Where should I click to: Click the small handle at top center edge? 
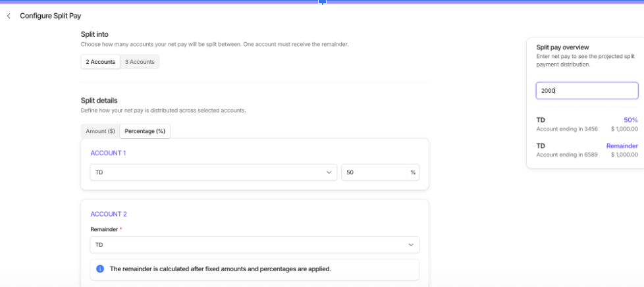tap(322, 2)
